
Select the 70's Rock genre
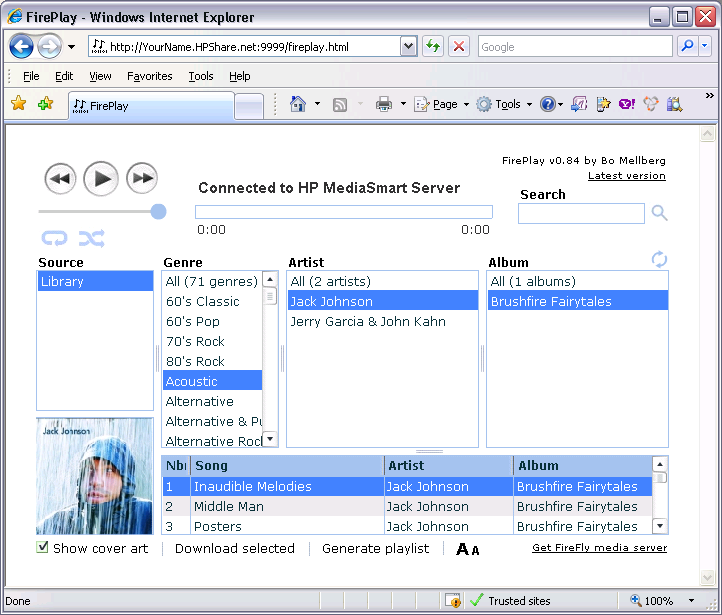212,342
